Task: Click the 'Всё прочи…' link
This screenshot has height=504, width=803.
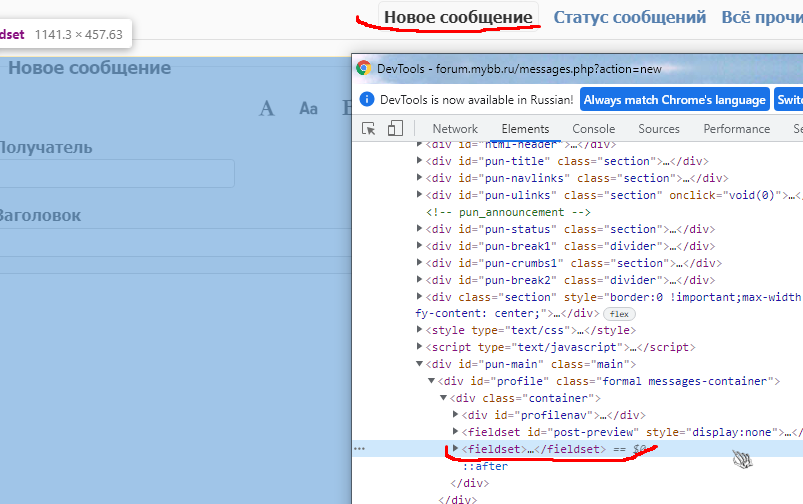Action: coord(762,17)
